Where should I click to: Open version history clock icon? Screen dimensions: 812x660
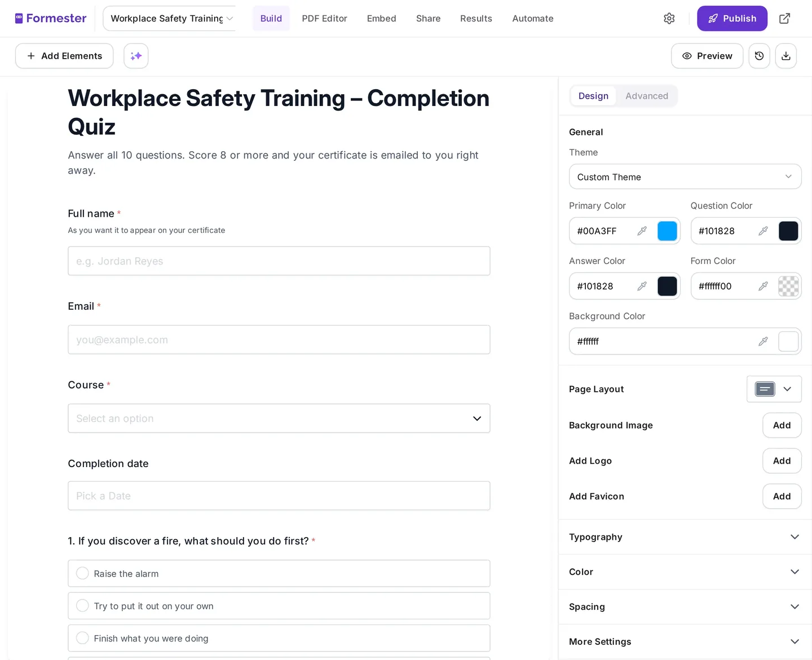[759, 56]
